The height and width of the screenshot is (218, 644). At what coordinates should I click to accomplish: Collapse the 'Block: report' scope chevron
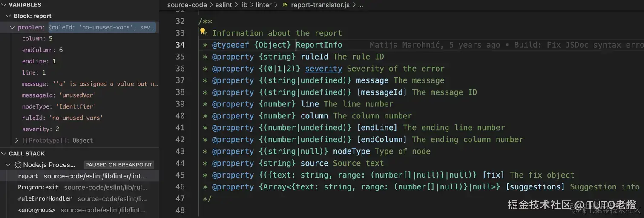tap(8, 16)
